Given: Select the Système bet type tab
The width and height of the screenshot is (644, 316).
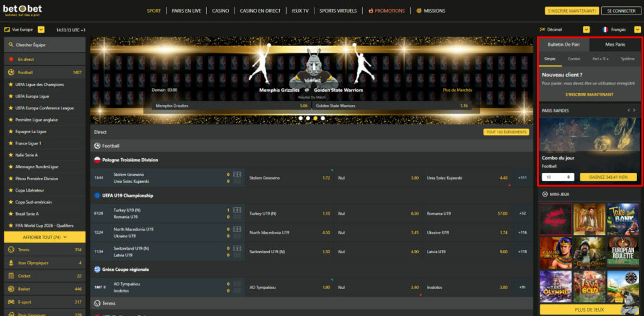Looking at the screenshot, I should 628,58.
